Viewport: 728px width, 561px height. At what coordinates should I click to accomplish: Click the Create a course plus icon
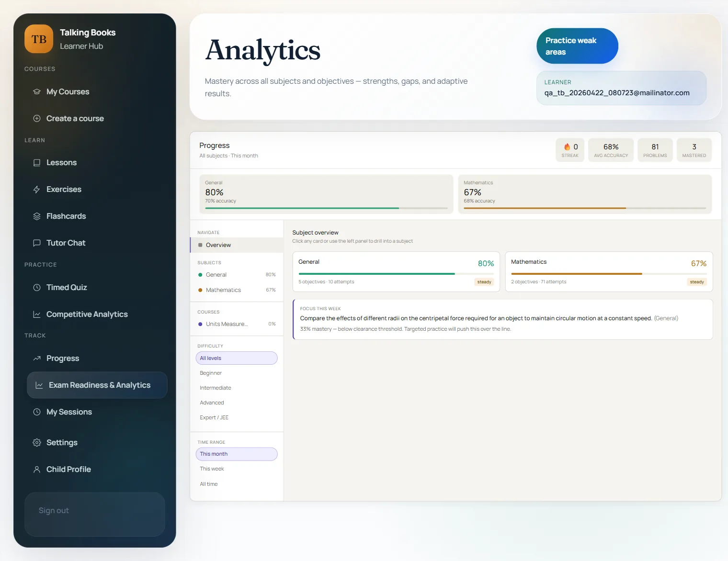(x=37, y=118)
